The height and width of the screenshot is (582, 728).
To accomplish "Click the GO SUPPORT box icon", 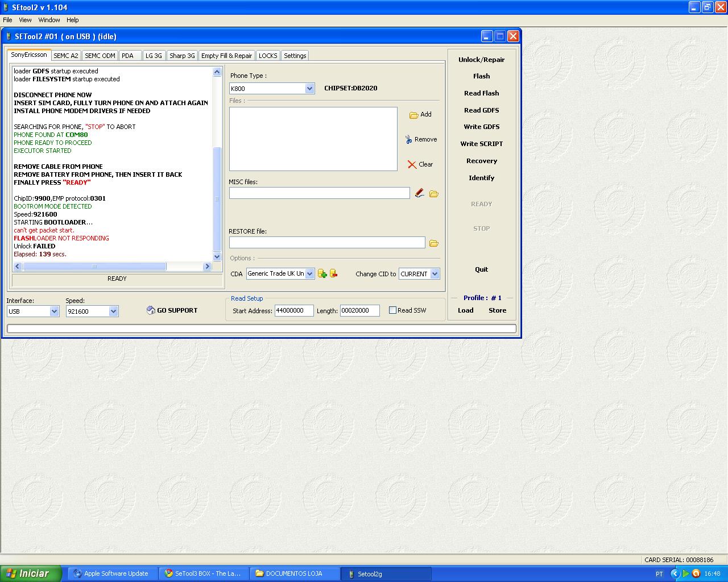I will click(x=151, y=310).
